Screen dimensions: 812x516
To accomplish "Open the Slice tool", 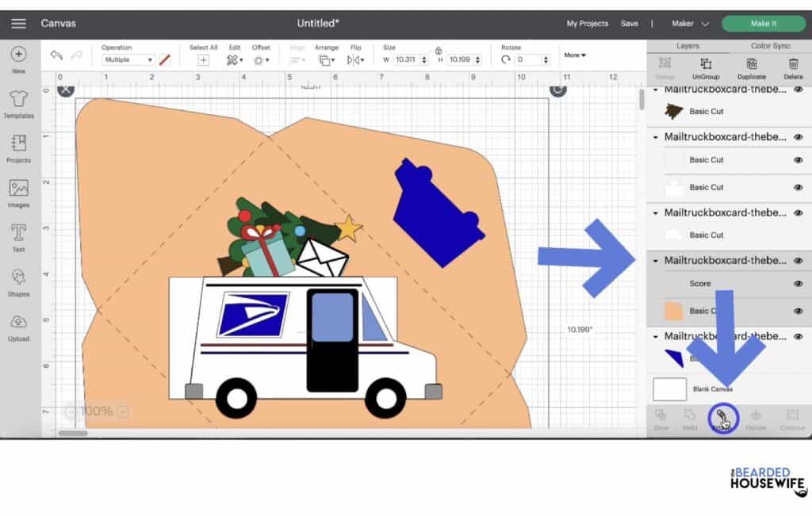I will [664, 420].
